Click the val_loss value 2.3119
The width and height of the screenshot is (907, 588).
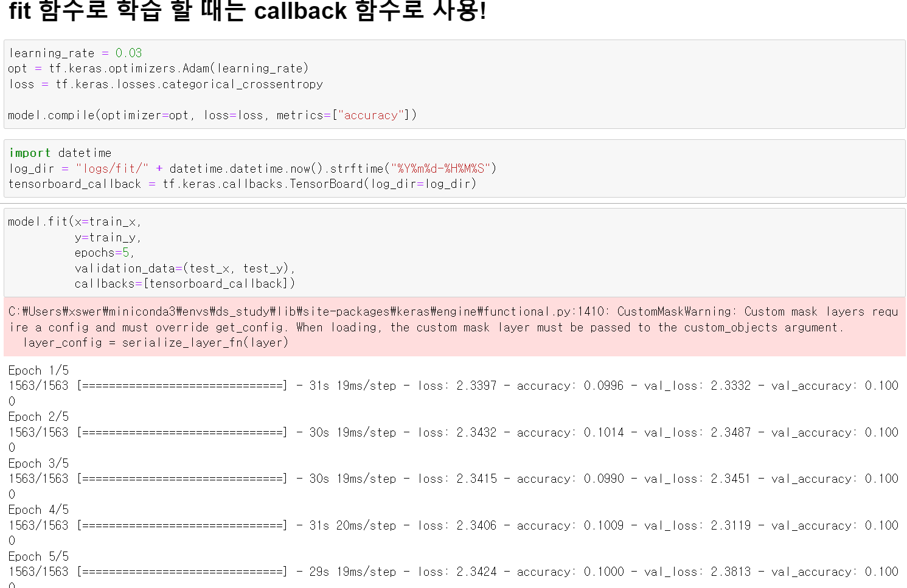pos(731,525)
